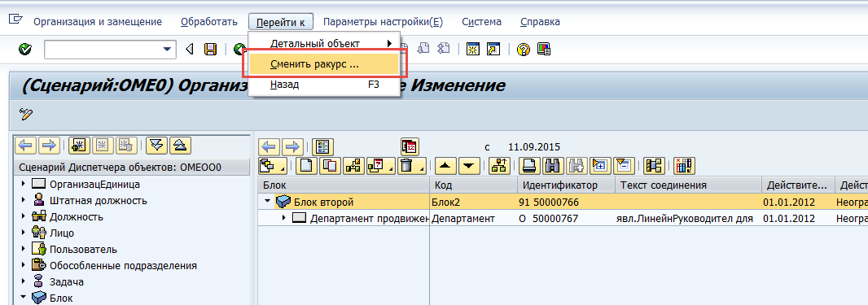Screen dimensions: 868x305
Task: Click the display/change pencil-glasses icon
Action: point(27,115)
